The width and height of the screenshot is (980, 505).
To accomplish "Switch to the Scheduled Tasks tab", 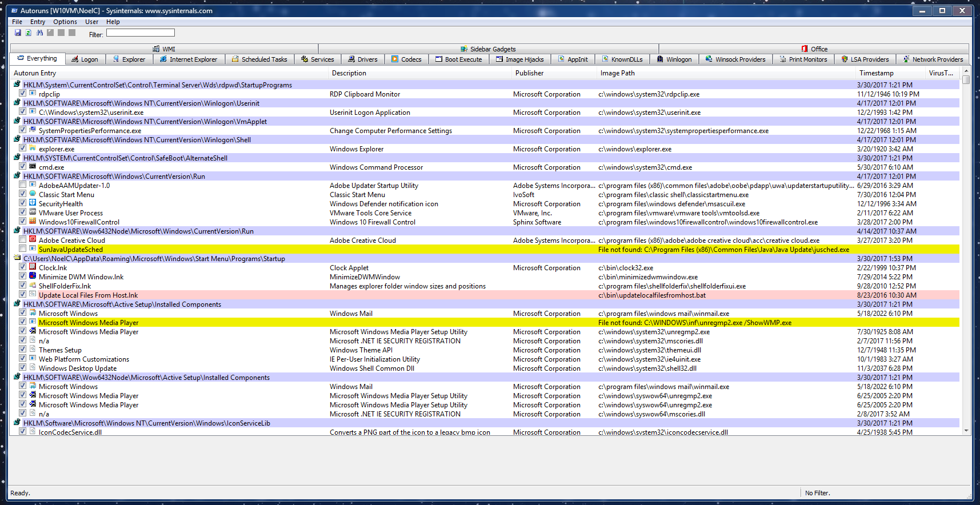I will pyautogui.click(x=259, y=59).
